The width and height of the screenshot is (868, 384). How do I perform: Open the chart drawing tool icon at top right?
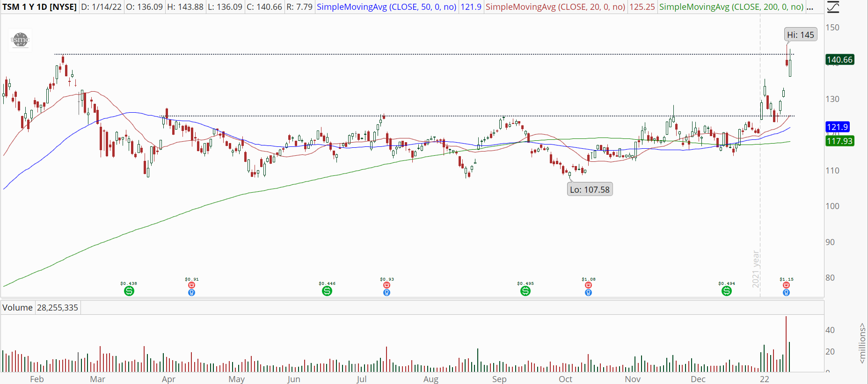[x=833, y=7]
